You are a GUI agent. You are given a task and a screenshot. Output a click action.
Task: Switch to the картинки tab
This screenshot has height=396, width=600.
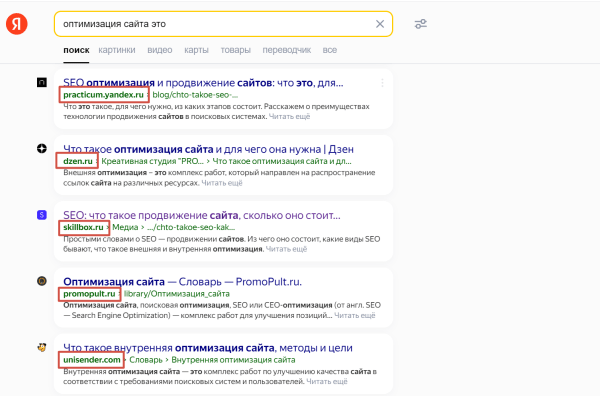pyautogui.click(x=117, y=50)
